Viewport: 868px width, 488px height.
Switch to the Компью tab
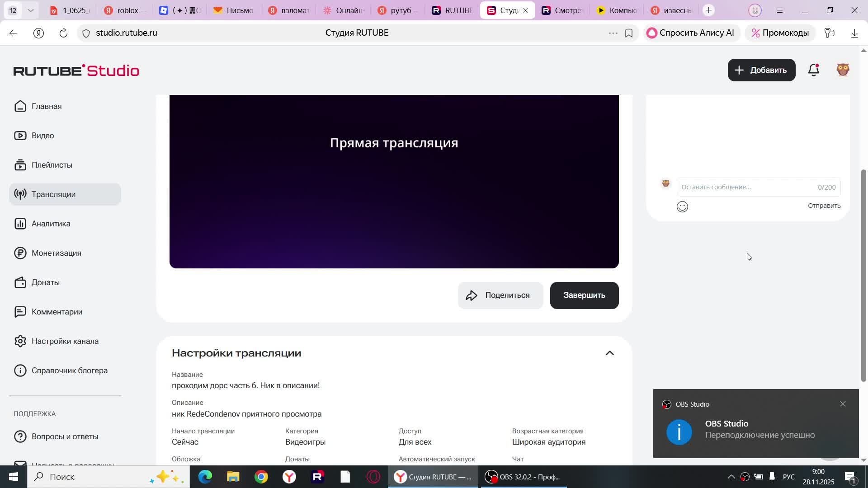tap(617, 10)
